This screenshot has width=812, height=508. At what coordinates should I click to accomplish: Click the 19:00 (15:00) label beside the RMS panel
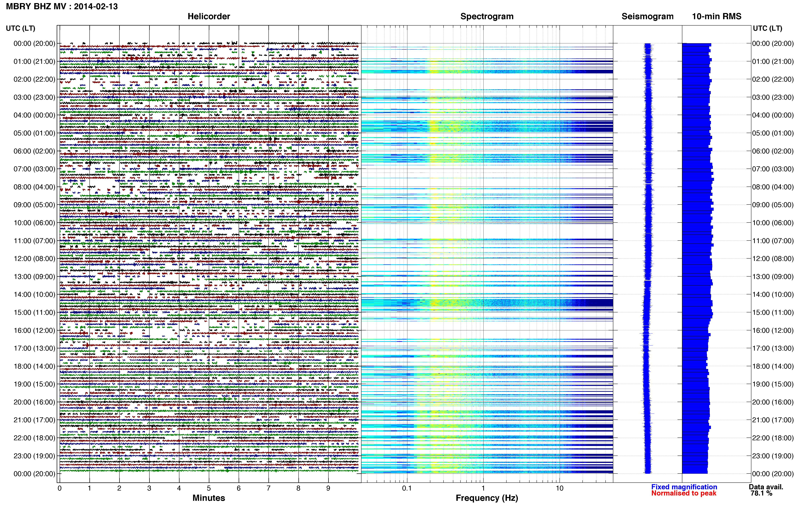(773, 384)
